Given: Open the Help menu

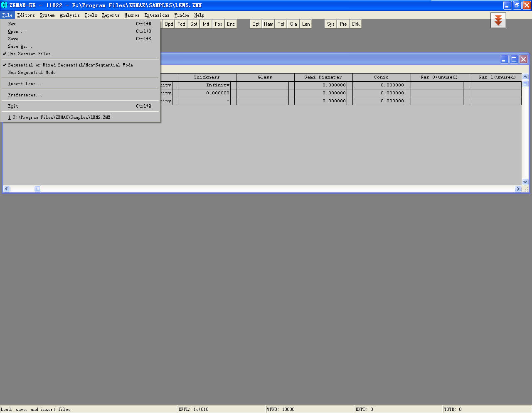Looking at the screenshot, I should coord(199,15).
